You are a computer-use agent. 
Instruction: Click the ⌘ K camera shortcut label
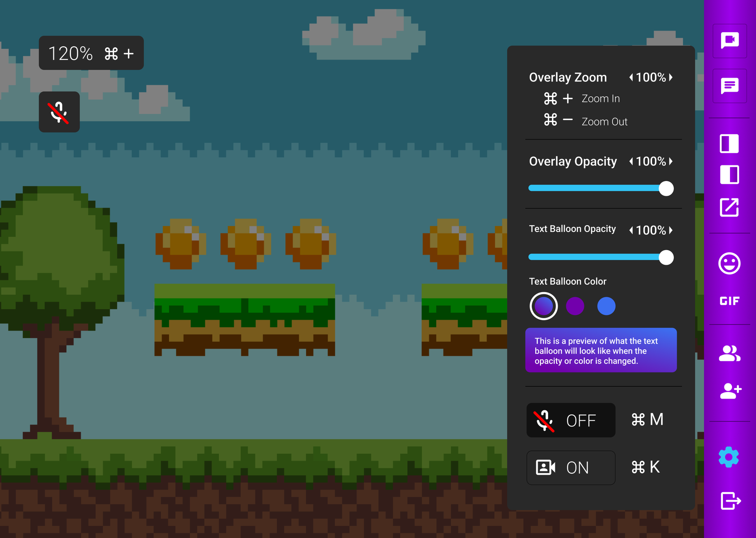tap(645, 467)
